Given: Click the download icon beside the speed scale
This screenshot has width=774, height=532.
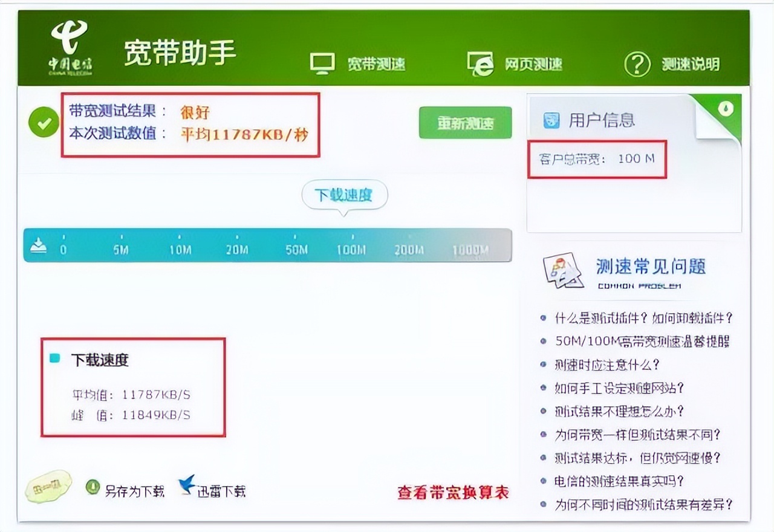Looking at the screenshot, I should tap(37, 244).
